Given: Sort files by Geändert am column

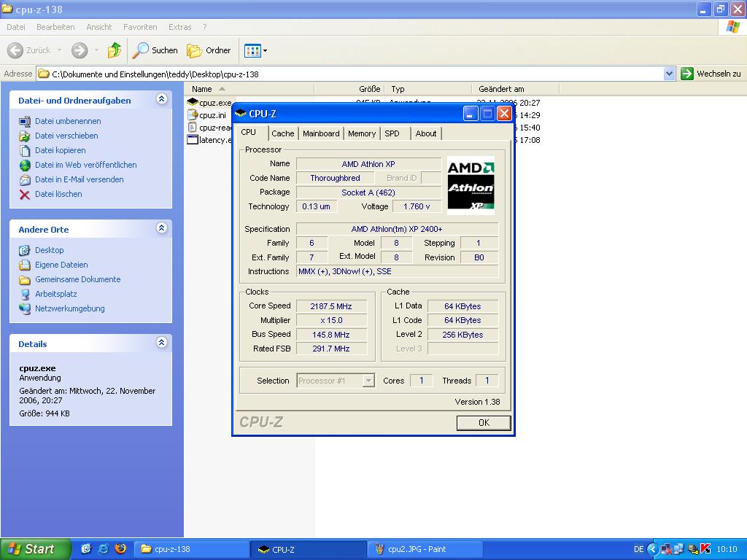Looking at the screenshot, I should click(501, 89).
